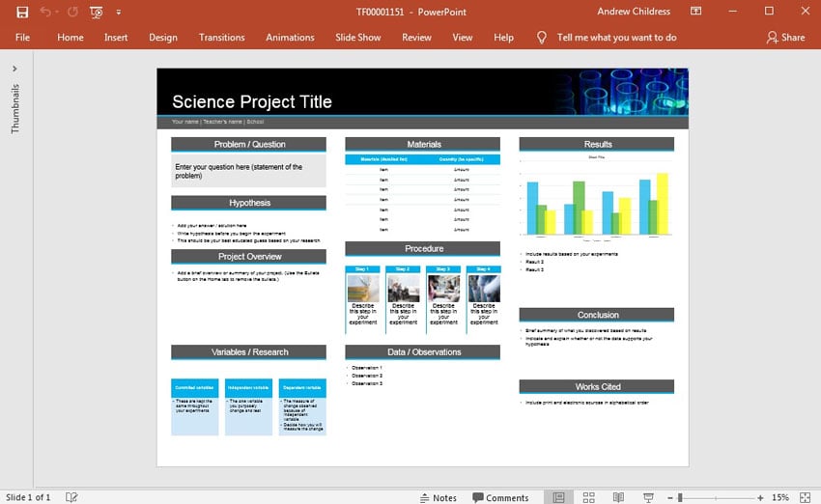The image size is (821, 504).
Task: Toggle the Notes pane
Action: pyautogui.click(x=439, y=497)
